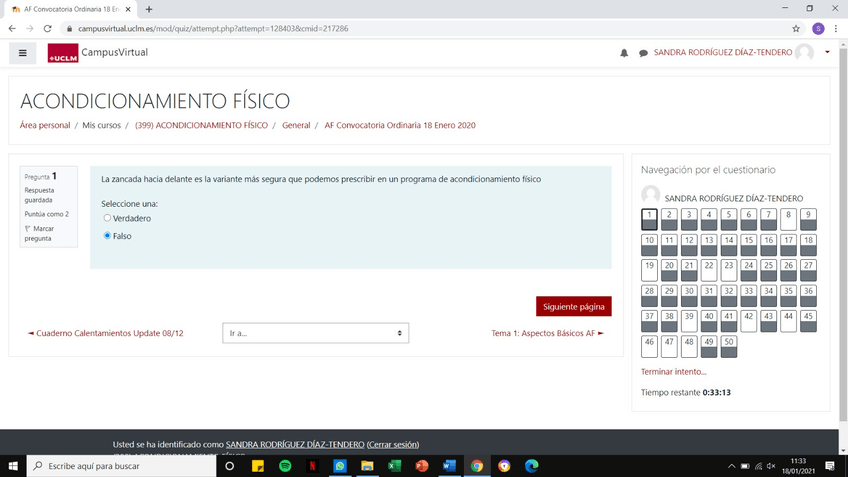Open Excel from taskbar

click(394, 466)
